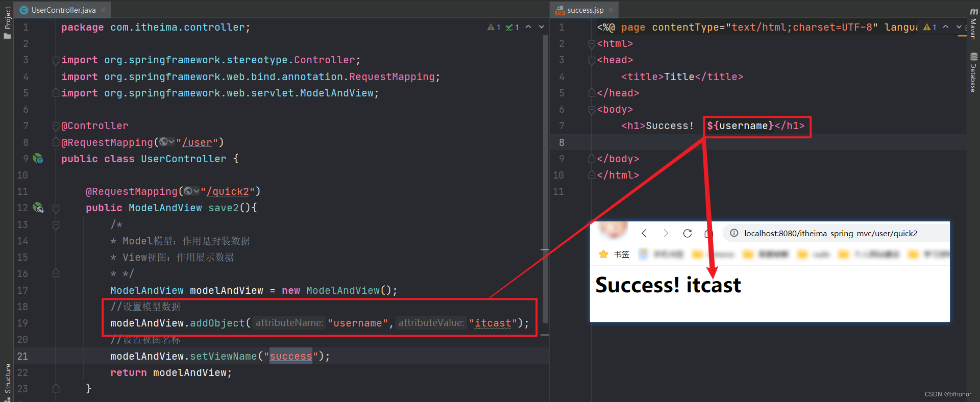
Task: Click ${username} expression in success.jsp
Action: point(740,125)
